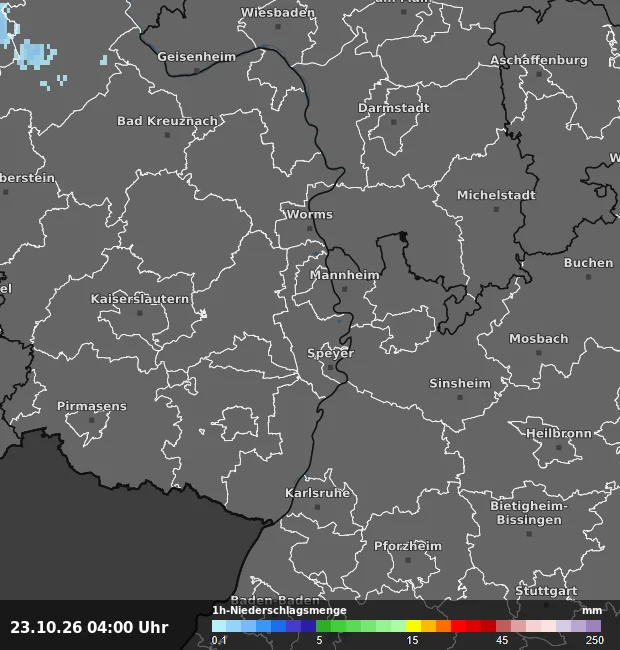Click the Stuttgart city label

(x=546, y=591)
